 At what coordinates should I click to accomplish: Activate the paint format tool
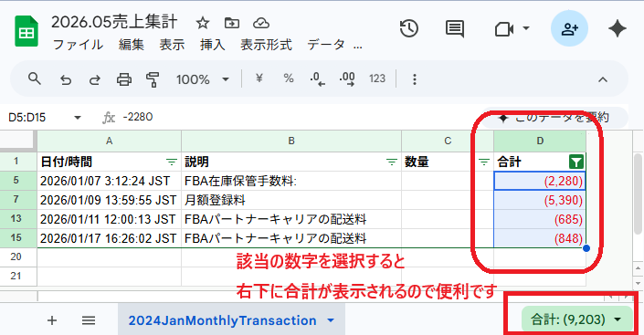tap(153, 79)
